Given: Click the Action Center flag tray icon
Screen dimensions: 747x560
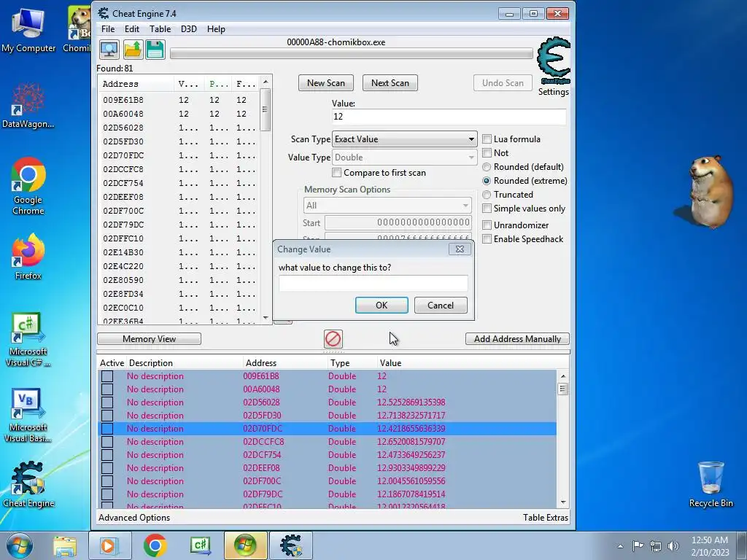Looking at the screenshot, I should tap(638, 546).
